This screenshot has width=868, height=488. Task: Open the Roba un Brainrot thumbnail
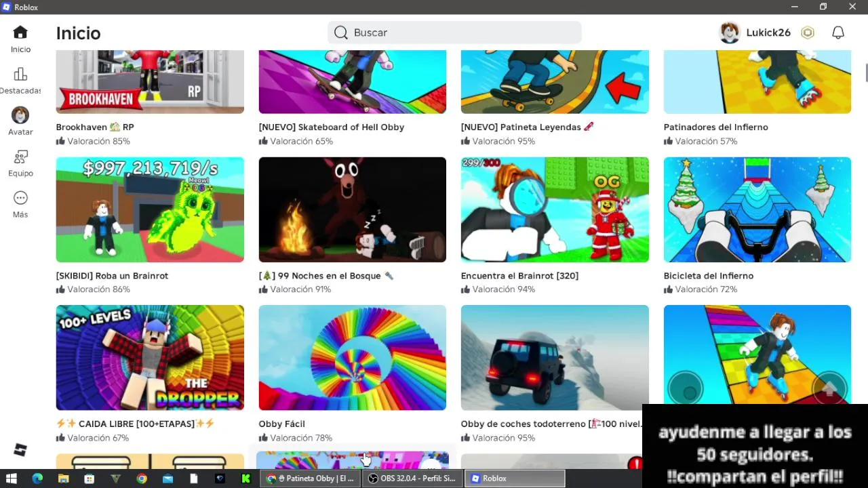(x=150, y=209)
